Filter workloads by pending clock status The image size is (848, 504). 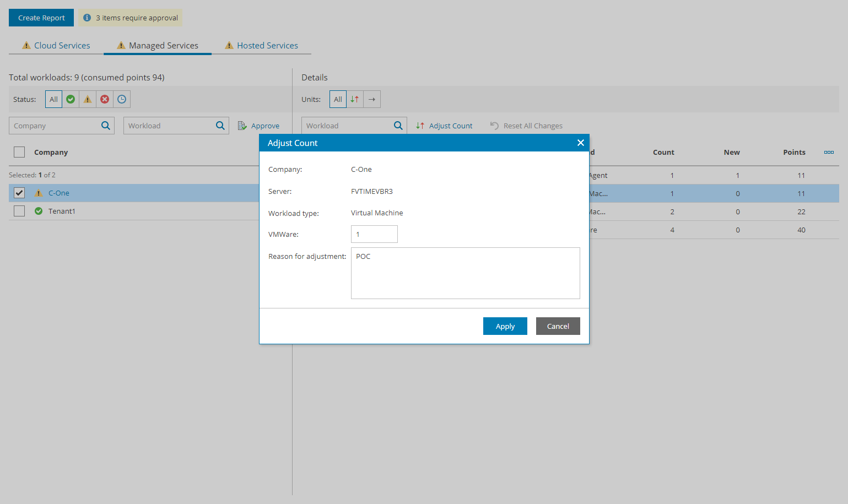(x=122, y=99)
